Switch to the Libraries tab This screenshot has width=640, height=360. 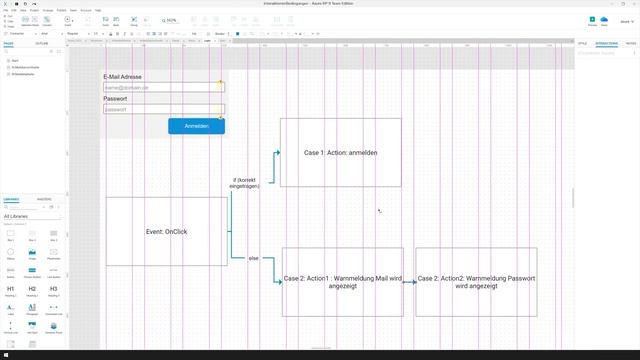pyautogui.click(x=11, y=199)
